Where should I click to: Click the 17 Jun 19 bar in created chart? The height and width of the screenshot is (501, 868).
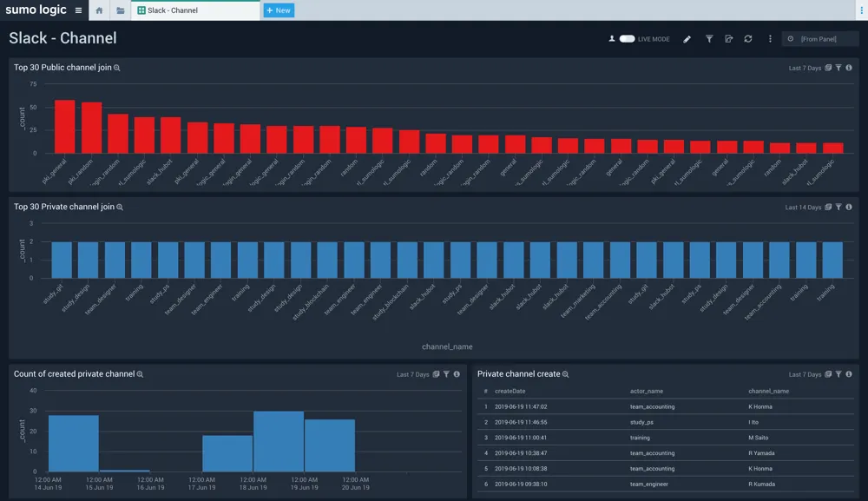point(227,453)
